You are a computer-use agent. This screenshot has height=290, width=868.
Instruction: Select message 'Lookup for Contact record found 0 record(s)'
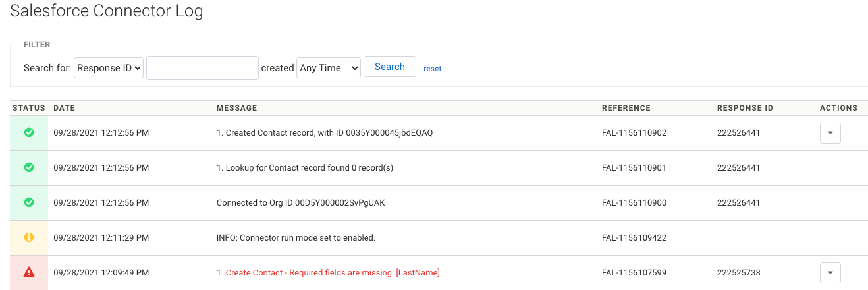[305, 168]
